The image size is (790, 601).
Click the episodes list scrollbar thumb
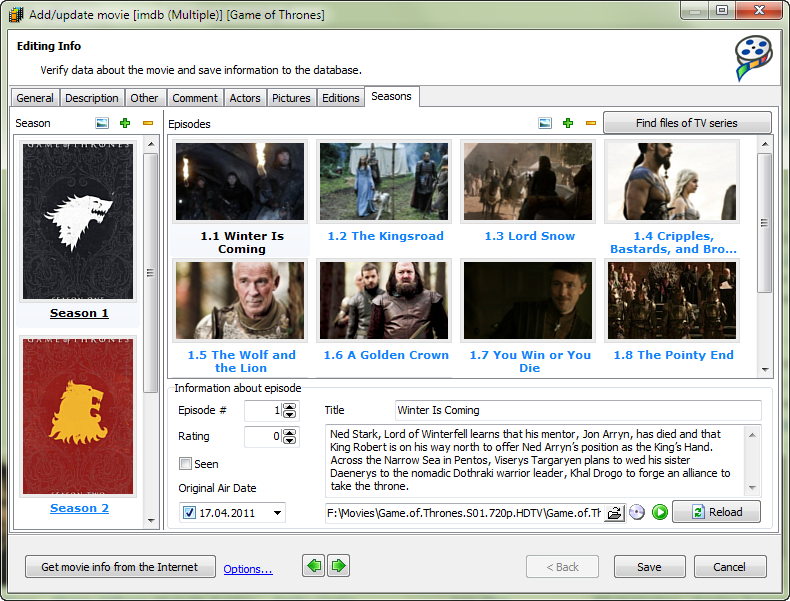pyautogui.click(x=765, y=223)
